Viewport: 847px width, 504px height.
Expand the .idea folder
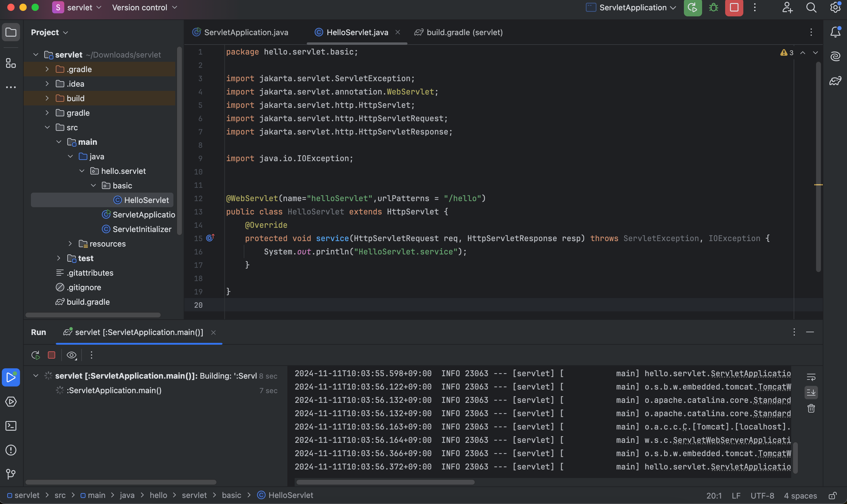(x=47, y=84)
